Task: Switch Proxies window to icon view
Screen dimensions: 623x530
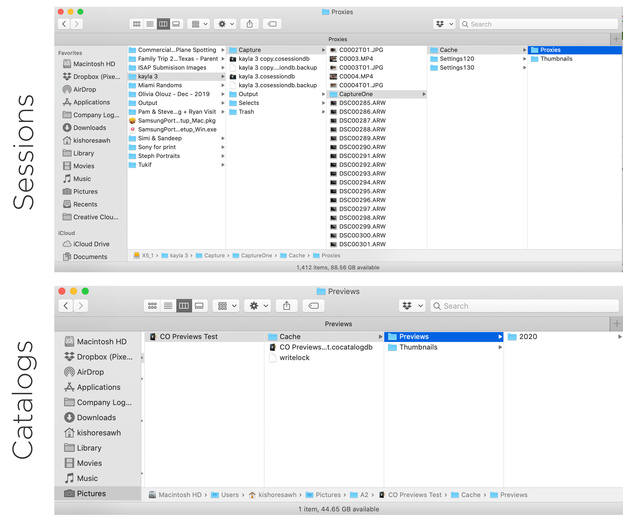Action: (x=136, y=24)
